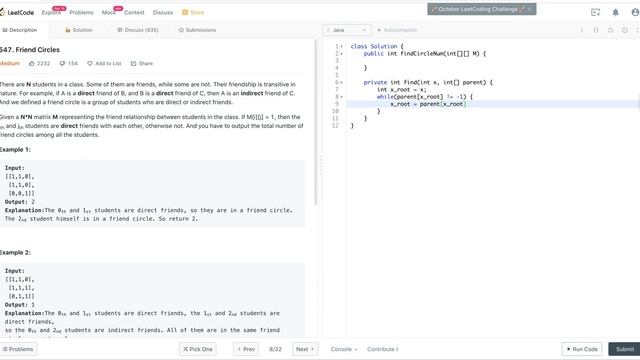The image size is (640, 360).
Task: Click empty code line 3 in editor
Action: point(493,61)
